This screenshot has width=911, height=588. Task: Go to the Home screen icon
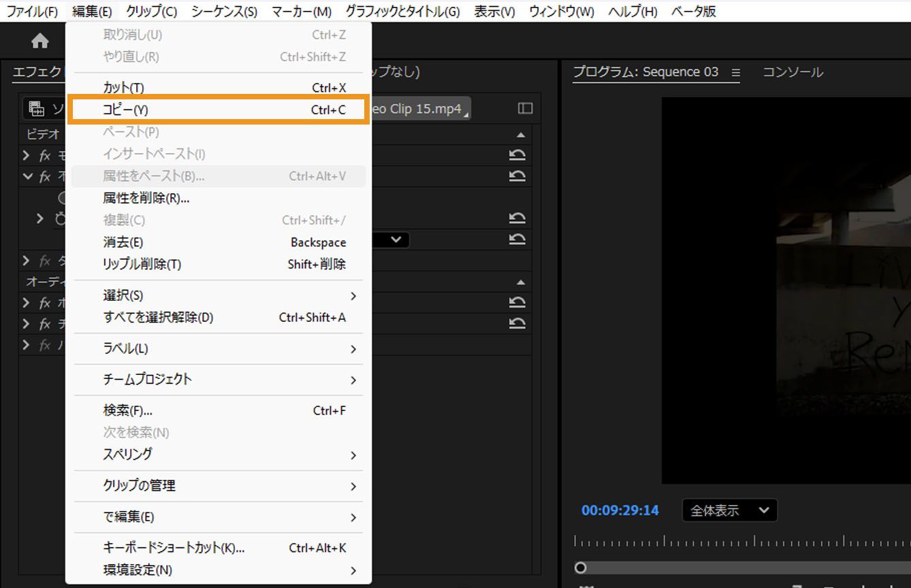click(40, 42)
